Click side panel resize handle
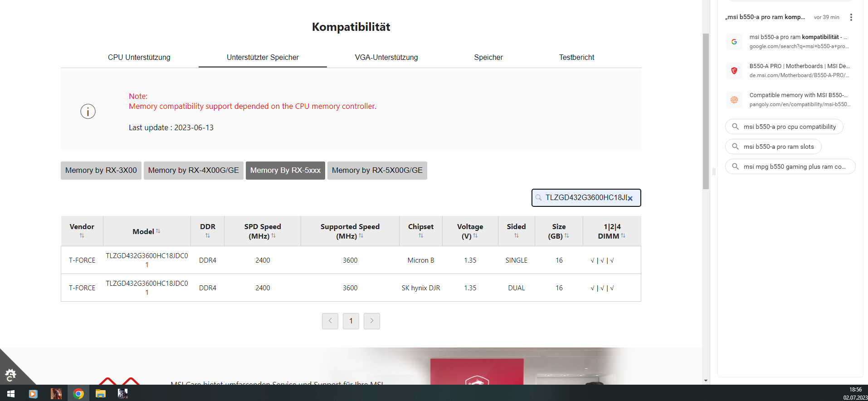Viewport: 868px width, 401px height. (714, 171)
